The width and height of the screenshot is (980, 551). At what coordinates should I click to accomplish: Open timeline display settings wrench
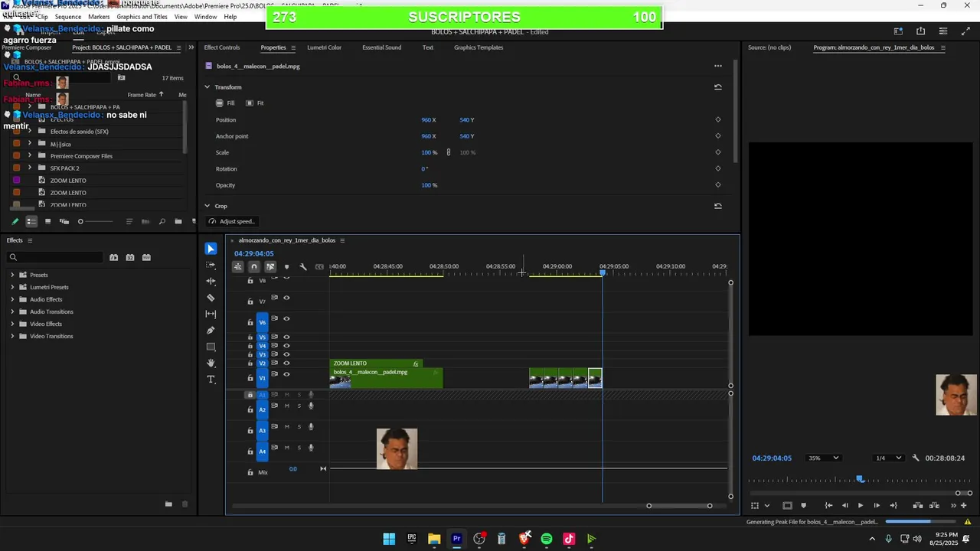coord(303,266)
